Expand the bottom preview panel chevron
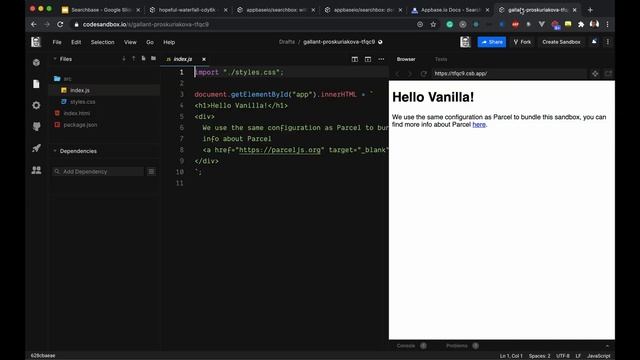This screenshot has height=360, width=640. (607, 346)
